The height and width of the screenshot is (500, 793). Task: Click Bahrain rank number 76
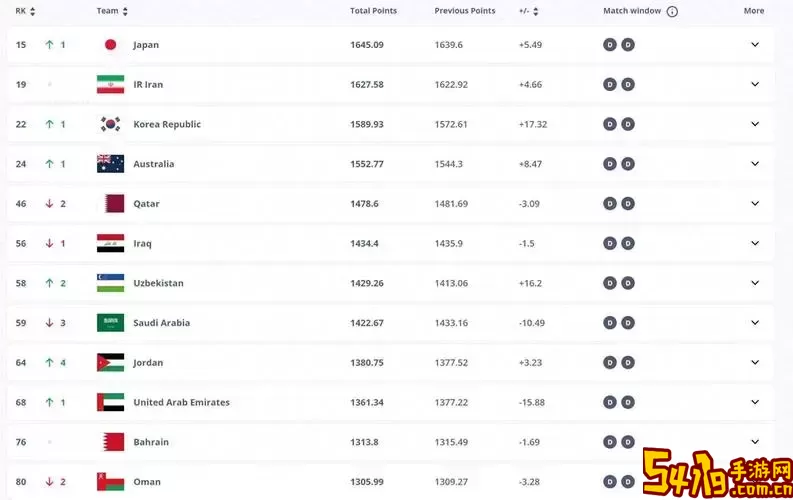tap(21, 442)
